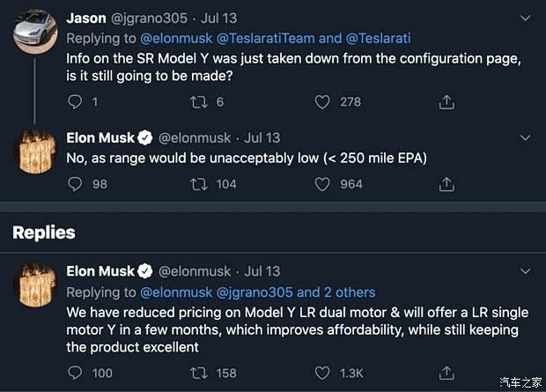Share Elon's unacceptably low range tweet

tap(446, 184)
